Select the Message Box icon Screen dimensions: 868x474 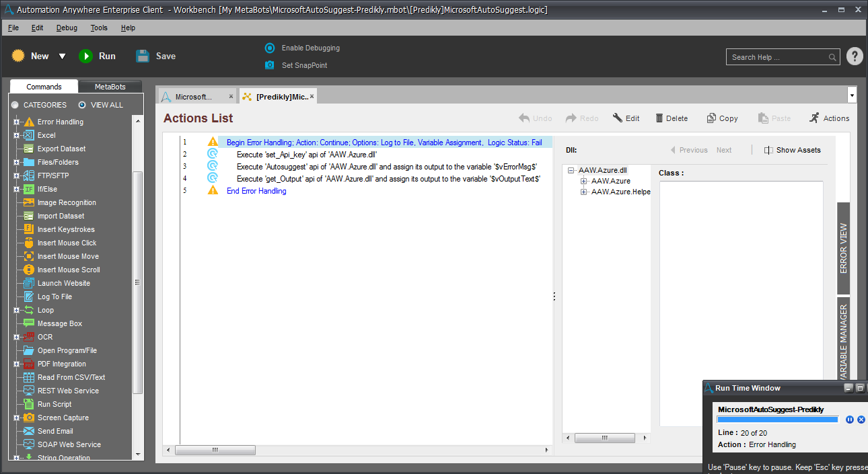(x=29, y=323)
